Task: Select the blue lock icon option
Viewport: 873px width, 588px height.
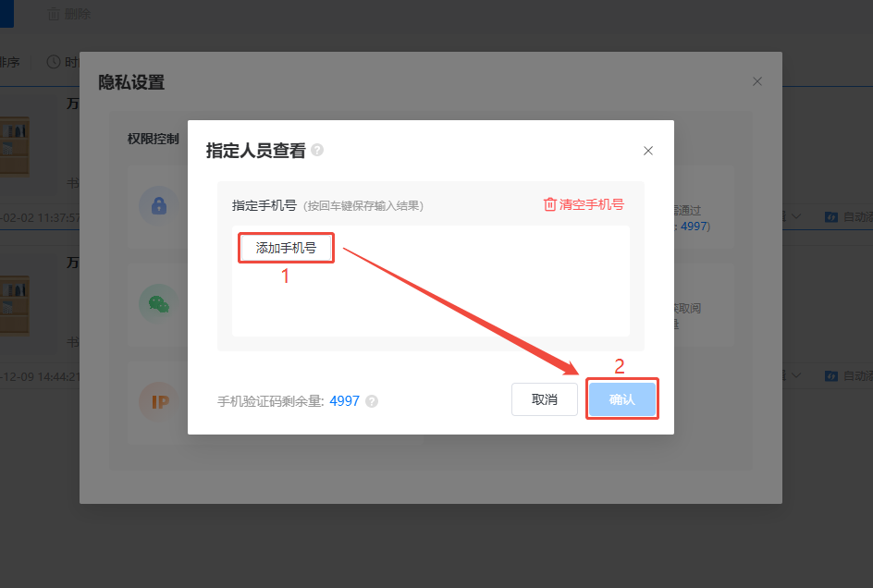Action: tap(158, 205)
